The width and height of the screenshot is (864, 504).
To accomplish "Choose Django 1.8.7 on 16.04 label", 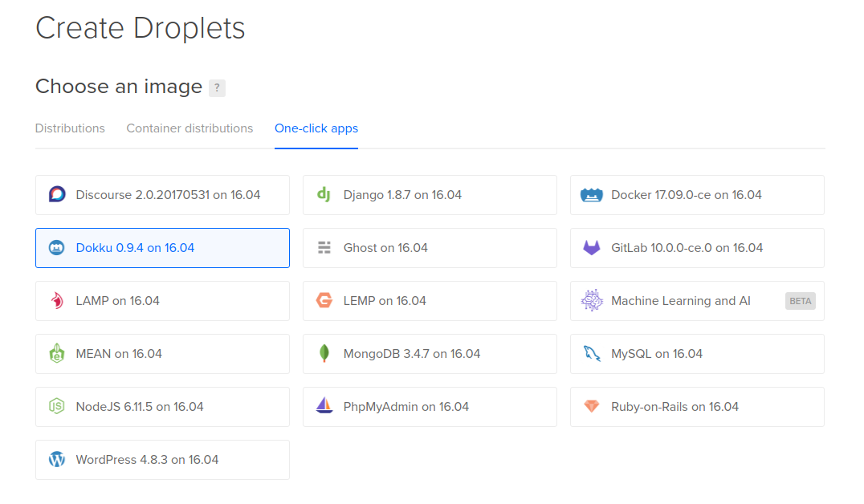I will [402, 195].
